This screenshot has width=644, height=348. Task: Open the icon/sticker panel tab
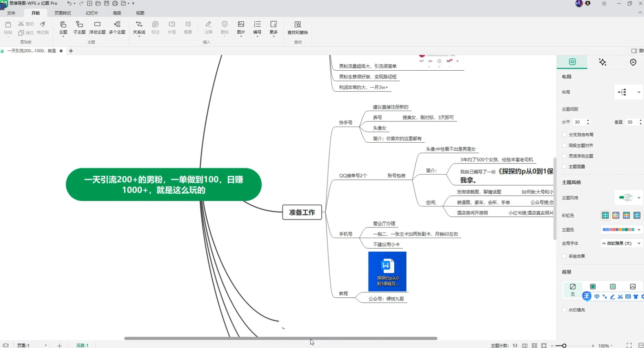pyautogui.click(x=633, y=62)
